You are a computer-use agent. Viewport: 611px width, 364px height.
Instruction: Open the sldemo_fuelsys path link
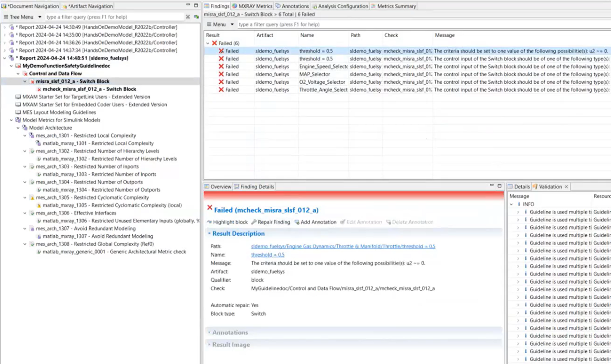tap(343, 246)
